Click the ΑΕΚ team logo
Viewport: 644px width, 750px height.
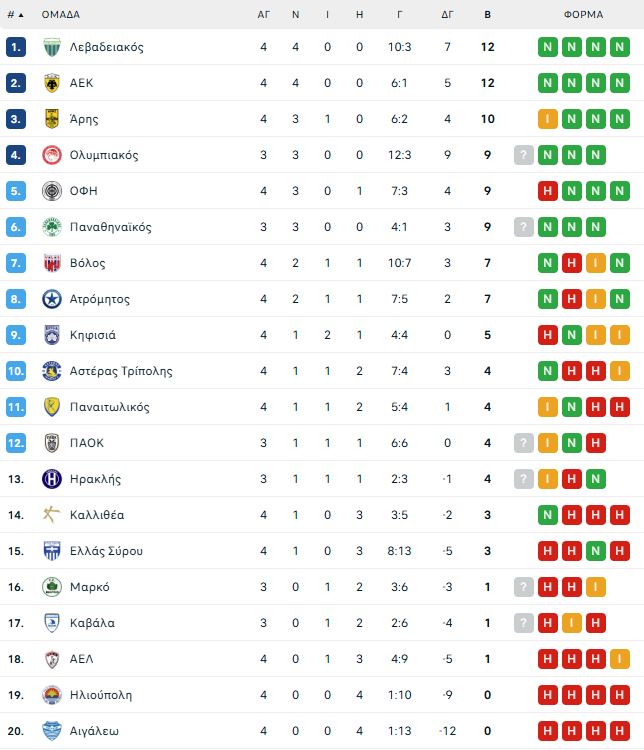[x=52, y=83]
